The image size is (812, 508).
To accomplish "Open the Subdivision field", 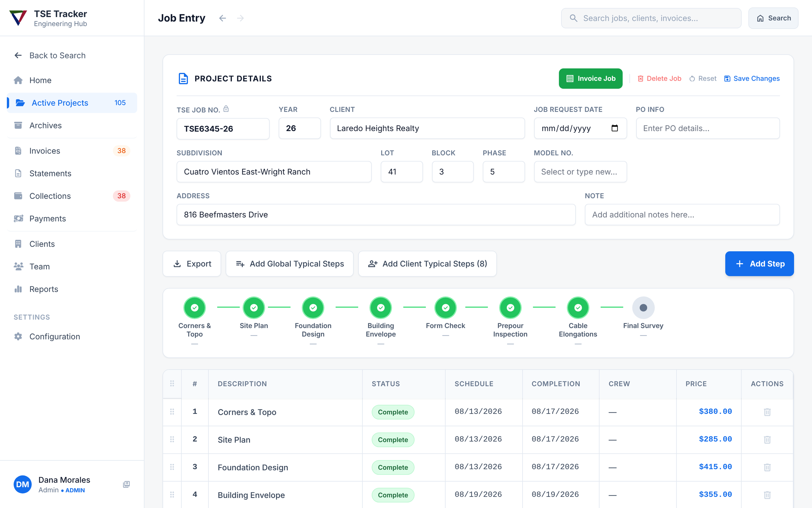I will click(274, 172).
